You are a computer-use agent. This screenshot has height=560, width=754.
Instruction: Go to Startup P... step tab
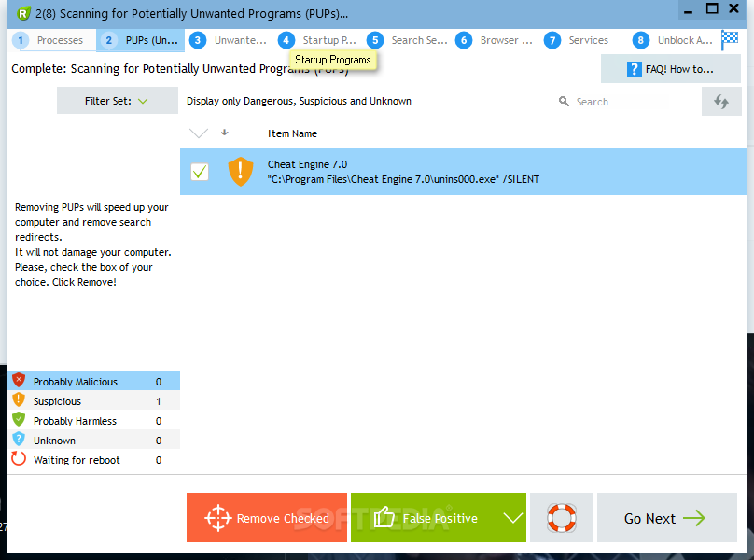(317, 40)
